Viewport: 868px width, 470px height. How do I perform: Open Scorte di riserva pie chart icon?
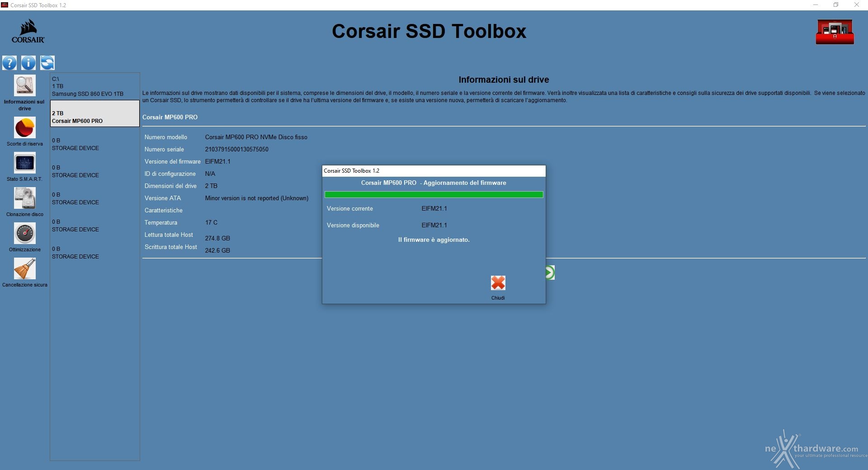tap(24, 128)
